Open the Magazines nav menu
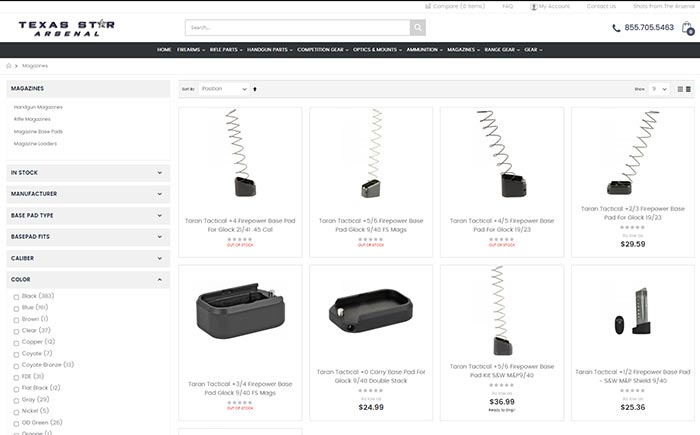 463,50
